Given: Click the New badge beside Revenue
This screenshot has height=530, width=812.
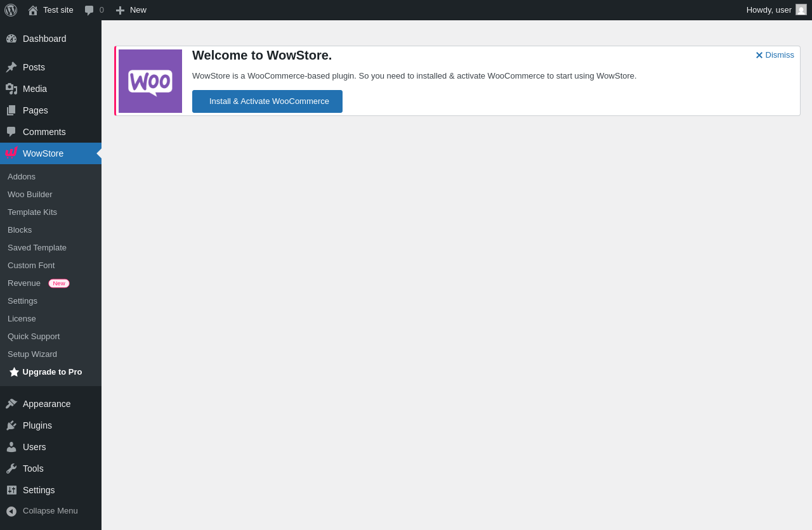Looking at the screenshot, I should [x=59, y=283].
